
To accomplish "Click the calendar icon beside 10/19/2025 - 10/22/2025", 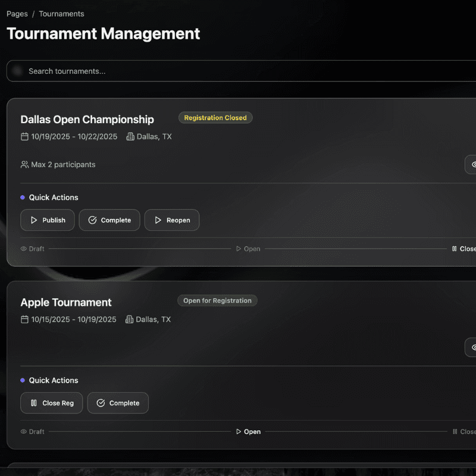I will [x=24, y=137].
